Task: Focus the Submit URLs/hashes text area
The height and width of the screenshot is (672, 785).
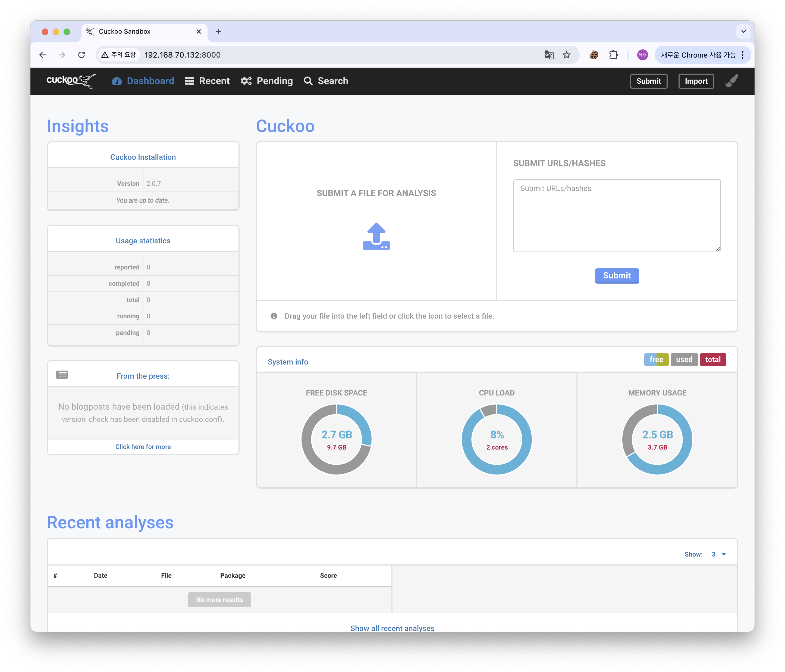Action: (616, 216)
